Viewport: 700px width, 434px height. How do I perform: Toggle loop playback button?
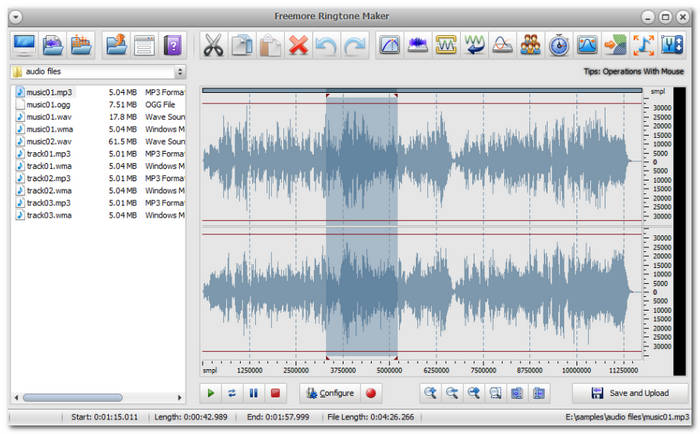(x=232, y=393)
